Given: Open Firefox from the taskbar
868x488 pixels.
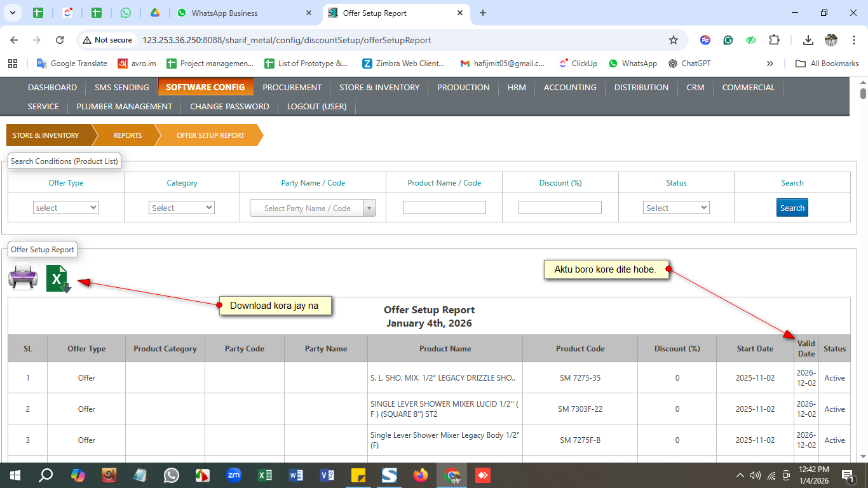Looking at the screenshot, I should click(421, 475).
